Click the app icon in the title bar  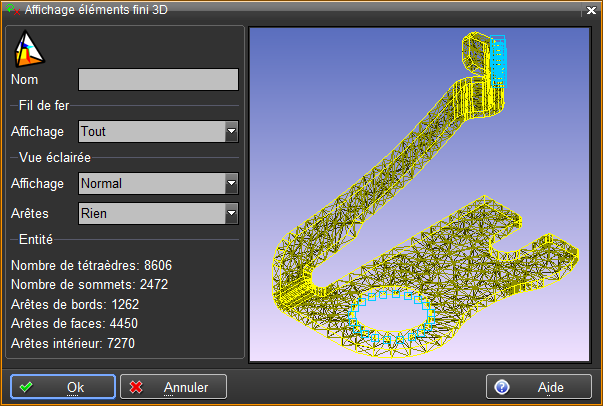coord(13,10)
